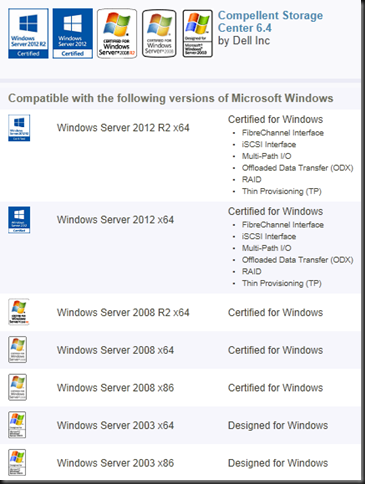Click the Windows Server 2012 Certified badge in header
The height and width of the screenshot is (484, 365).
pos(73,33)
